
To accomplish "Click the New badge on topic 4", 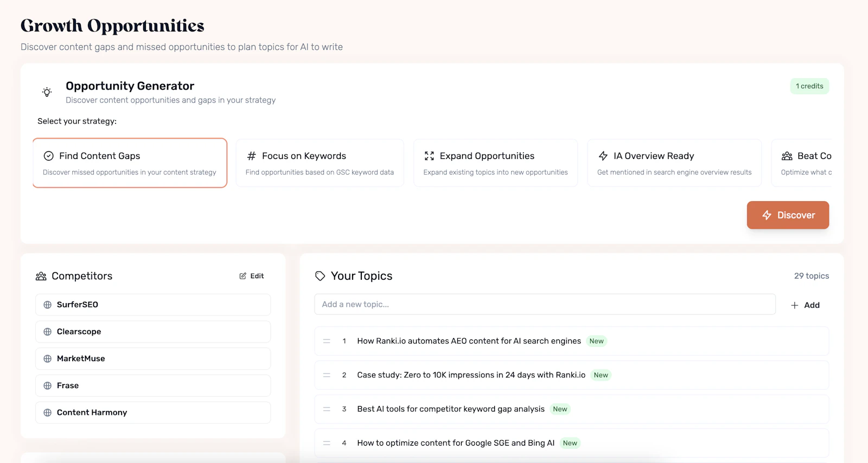I will [x=570, y=443].
